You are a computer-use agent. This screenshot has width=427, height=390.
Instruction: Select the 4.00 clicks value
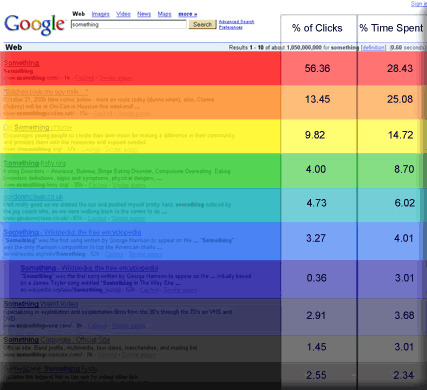coord(316,169)
